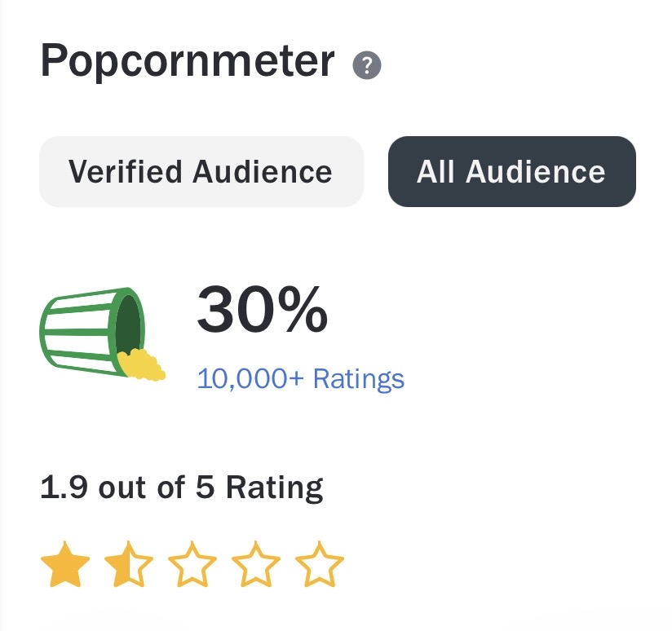Click the half-filled second star
Image resolution: width=672 pixels, height=631 pixels.
(128, 566)
